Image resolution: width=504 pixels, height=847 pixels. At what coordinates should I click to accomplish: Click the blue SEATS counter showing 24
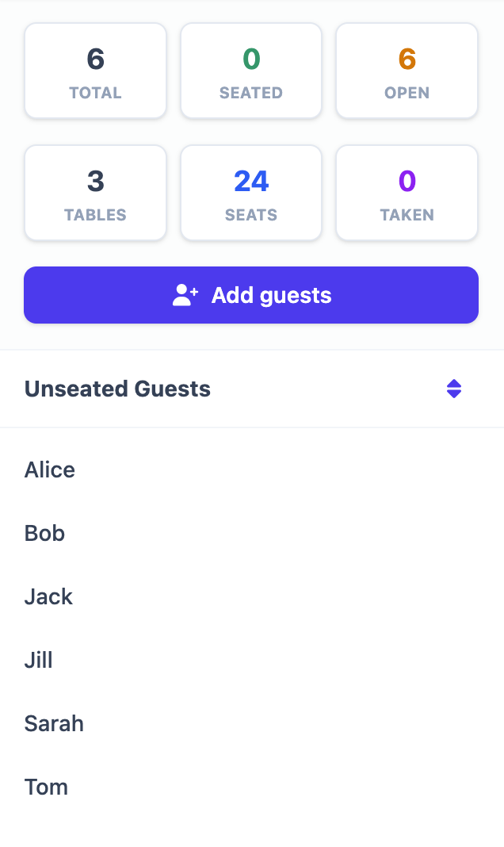click(251, 179)
